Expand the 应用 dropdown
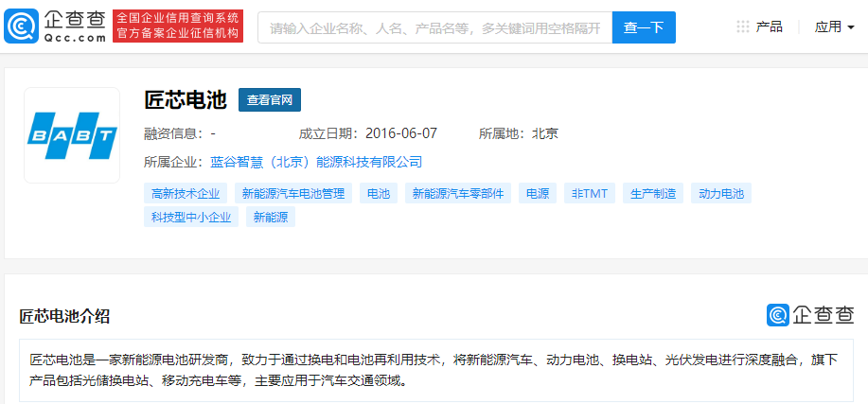The image size is (868, 404). click(834, 26)
